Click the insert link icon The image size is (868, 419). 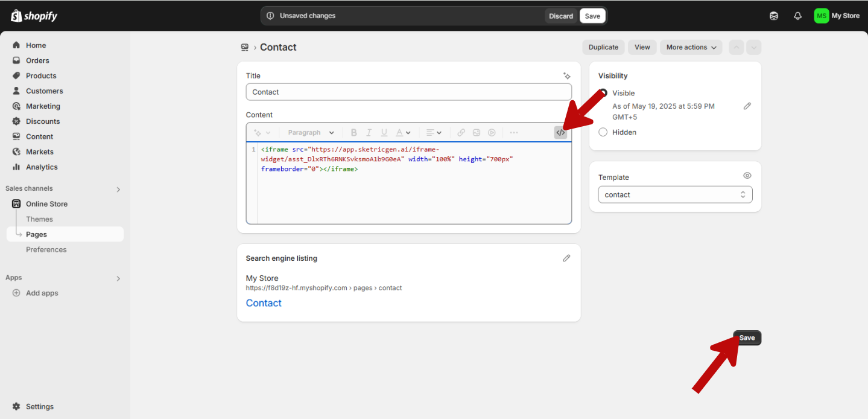(461, 132)
